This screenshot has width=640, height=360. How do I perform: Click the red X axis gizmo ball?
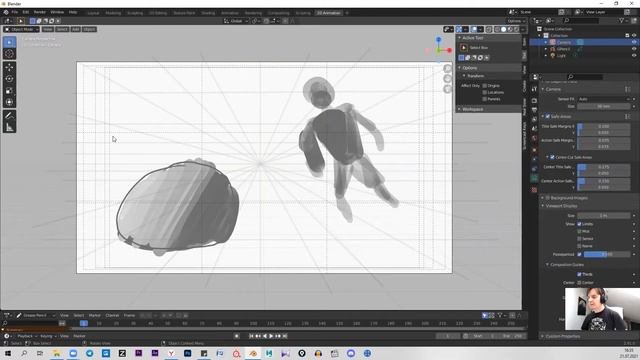pyautogui.click(x=449, y=50)
